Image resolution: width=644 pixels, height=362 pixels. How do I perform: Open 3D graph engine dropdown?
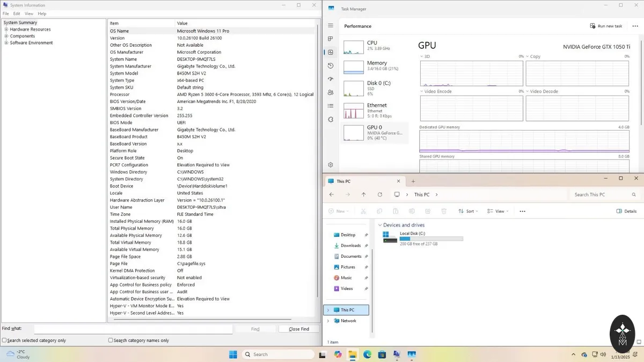coord(422,56)
